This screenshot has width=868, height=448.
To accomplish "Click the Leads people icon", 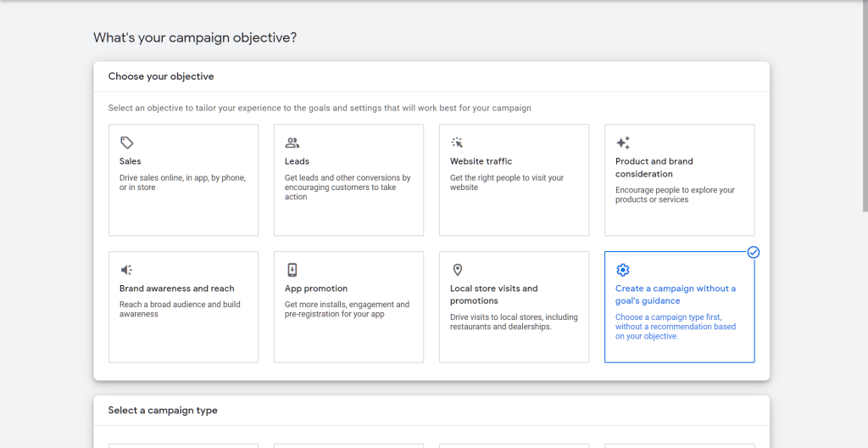I will pyautogui.click(x=292, y=143).
